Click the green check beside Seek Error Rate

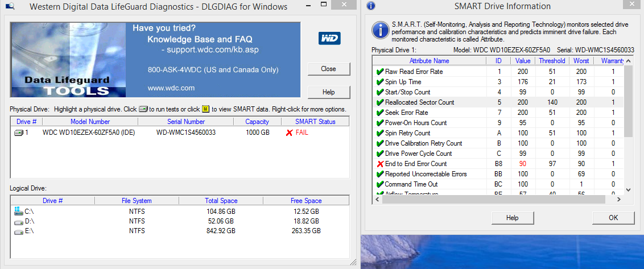(x=380, y=113)
